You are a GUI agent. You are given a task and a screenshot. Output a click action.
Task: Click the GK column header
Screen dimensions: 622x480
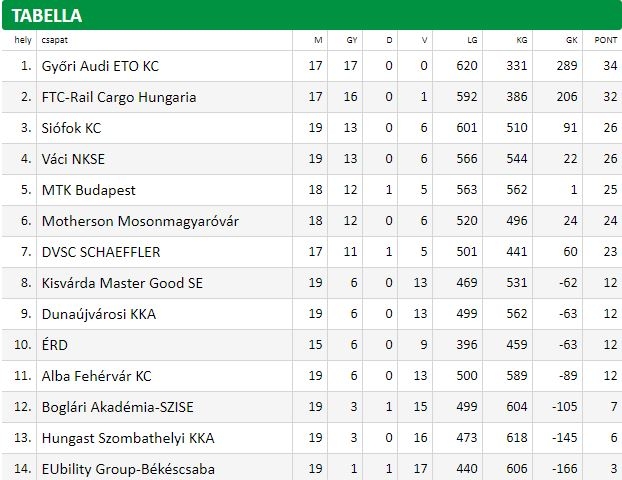(x=572, y=40)
